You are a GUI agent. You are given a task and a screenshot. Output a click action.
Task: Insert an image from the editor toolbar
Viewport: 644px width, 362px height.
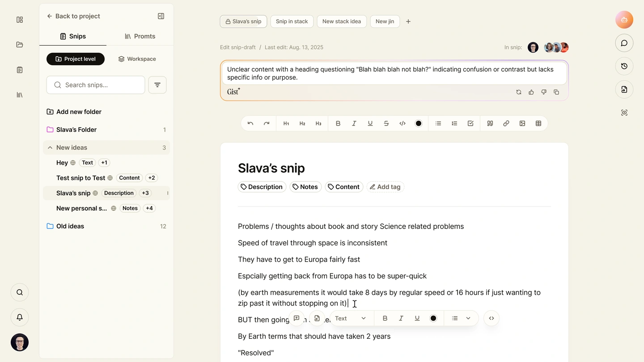coord(522,123)
